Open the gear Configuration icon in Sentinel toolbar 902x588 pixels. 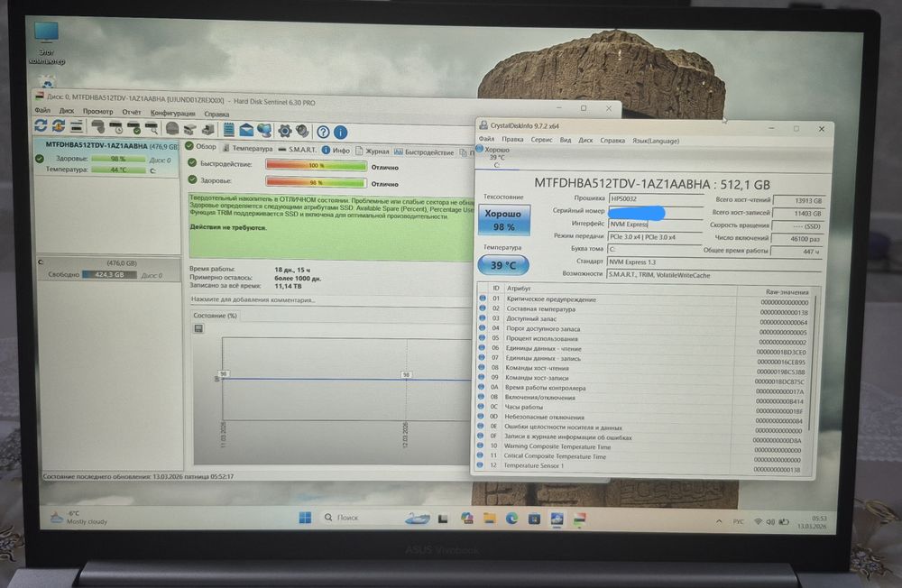point(285,131)
